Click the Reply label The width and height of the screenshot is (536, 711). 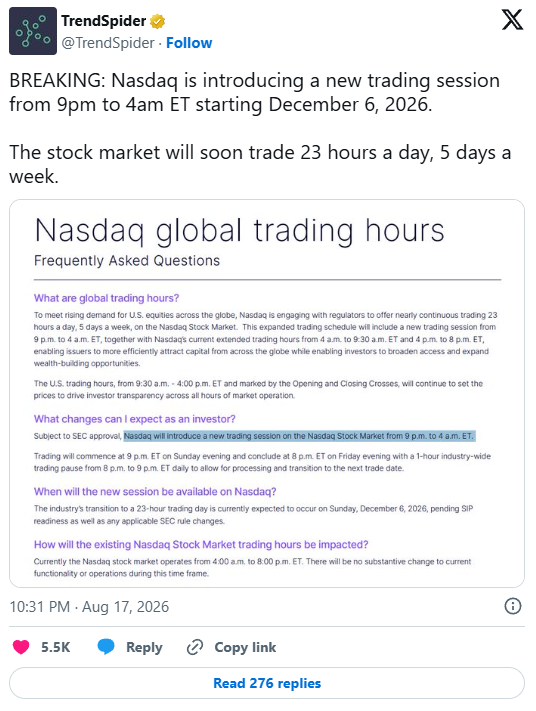point(144,648)
